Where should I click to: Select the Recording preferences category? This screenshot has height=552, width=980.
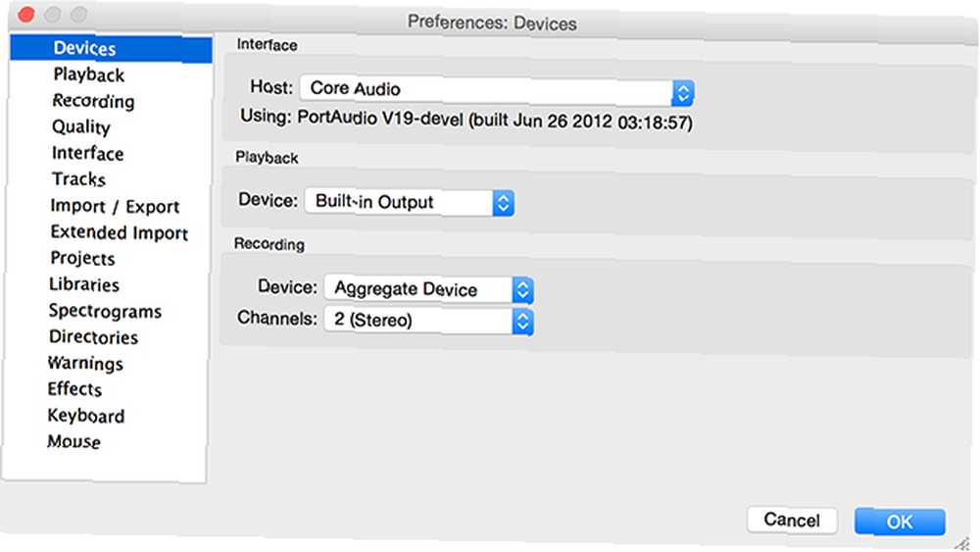tap(93, 101)
